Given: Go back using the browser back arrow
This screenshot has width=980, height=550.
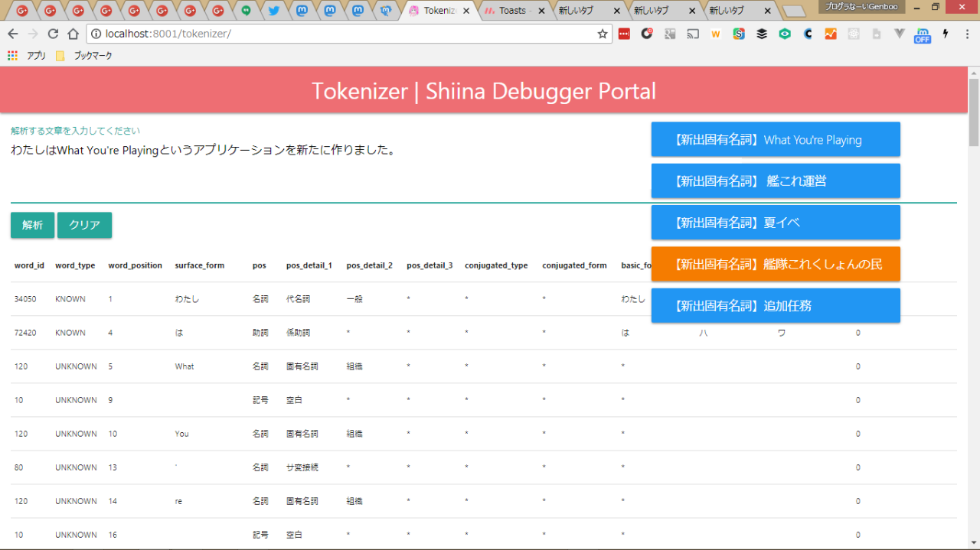Looking at the screenshot, I should click(13, 34).
